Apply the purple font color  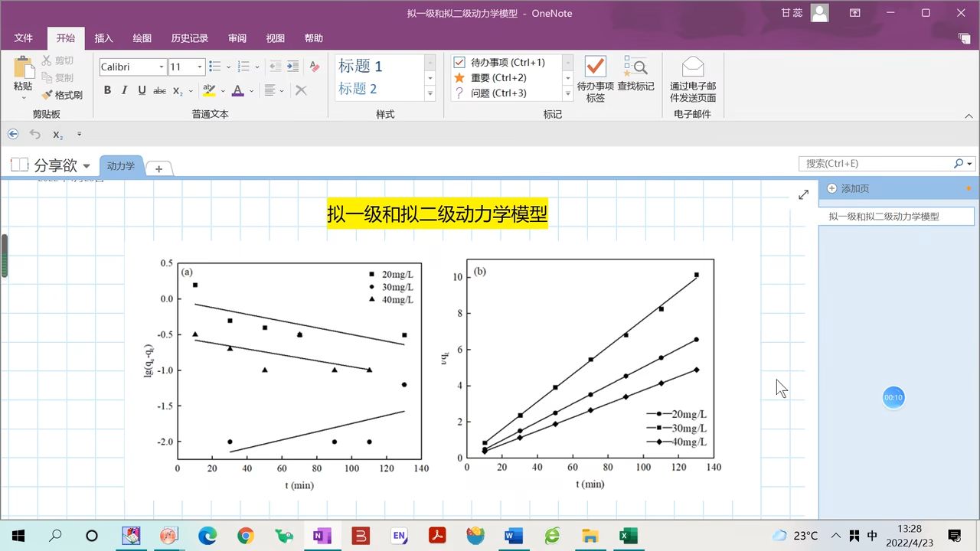[x=237, y=90]
